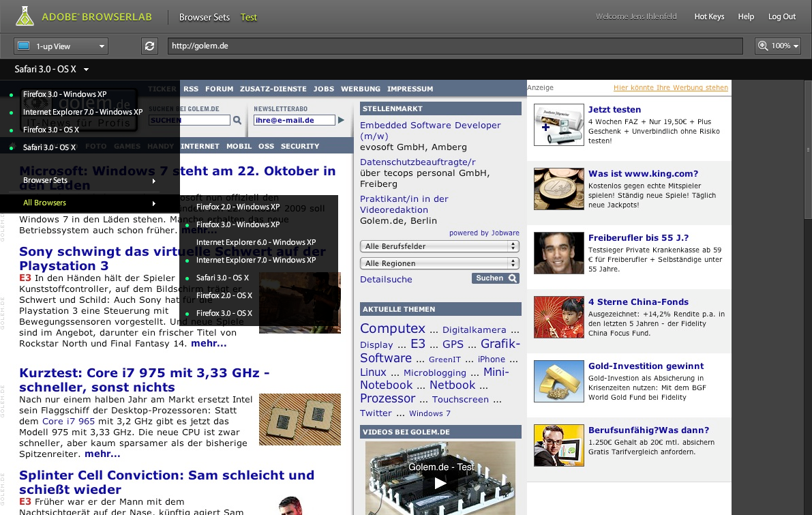Click the 1-up View monitor icon
812x515 pixels.
(x=23, y=46)
